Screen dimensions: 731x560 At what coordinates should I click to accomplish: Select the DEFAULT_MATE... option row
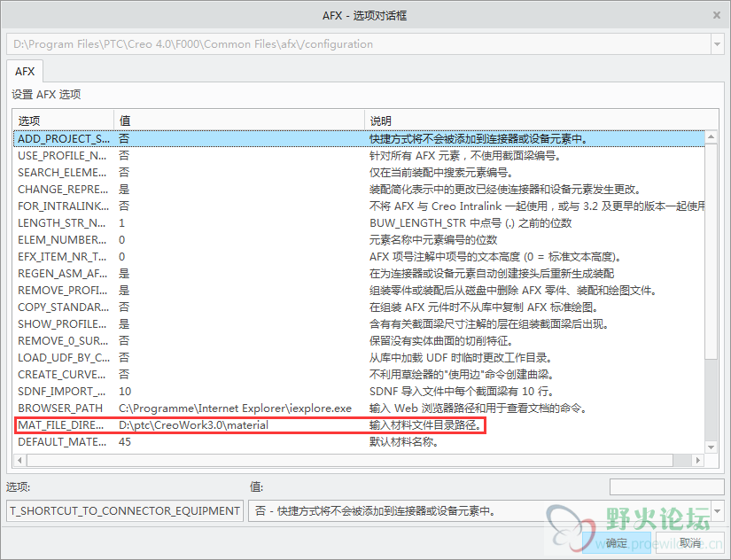pos(359,441)
